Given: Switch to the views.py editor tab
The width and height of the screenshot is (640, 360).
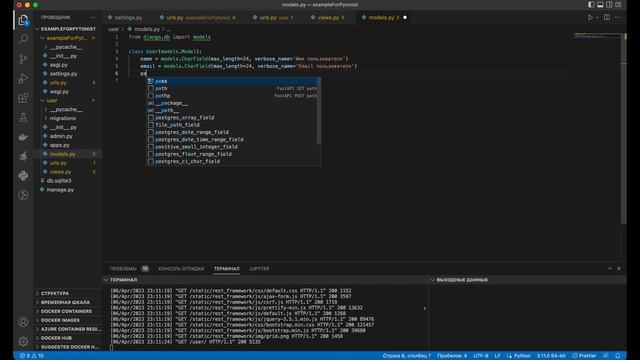Looking at the screenshot, I should pos(331,18).
